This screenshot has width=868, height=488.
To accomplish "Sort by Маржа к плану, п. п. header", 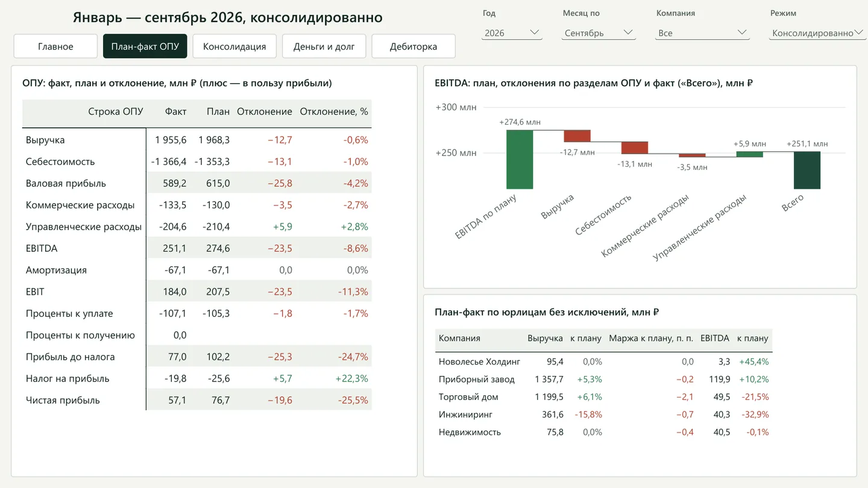I will click(651, 338).
